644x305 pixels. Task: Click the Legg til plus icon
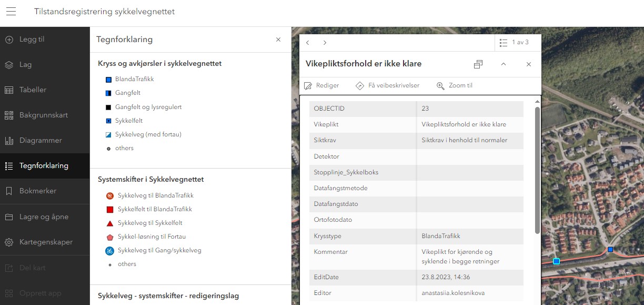click(9, 40)
